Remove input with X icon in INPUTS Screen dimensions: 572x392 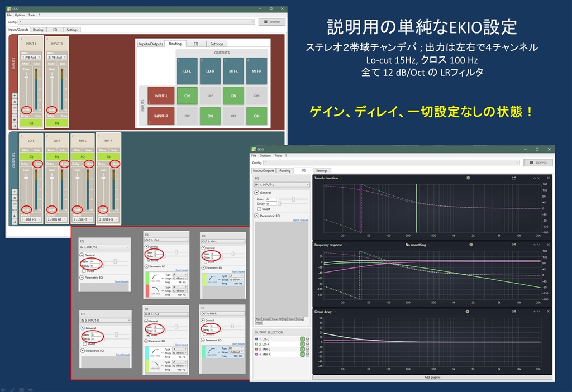click(x=15, y=102)
